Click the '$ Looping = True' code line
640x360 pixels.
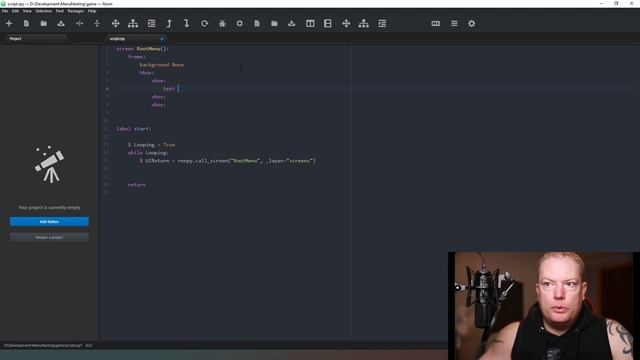[x=151, y=144]
